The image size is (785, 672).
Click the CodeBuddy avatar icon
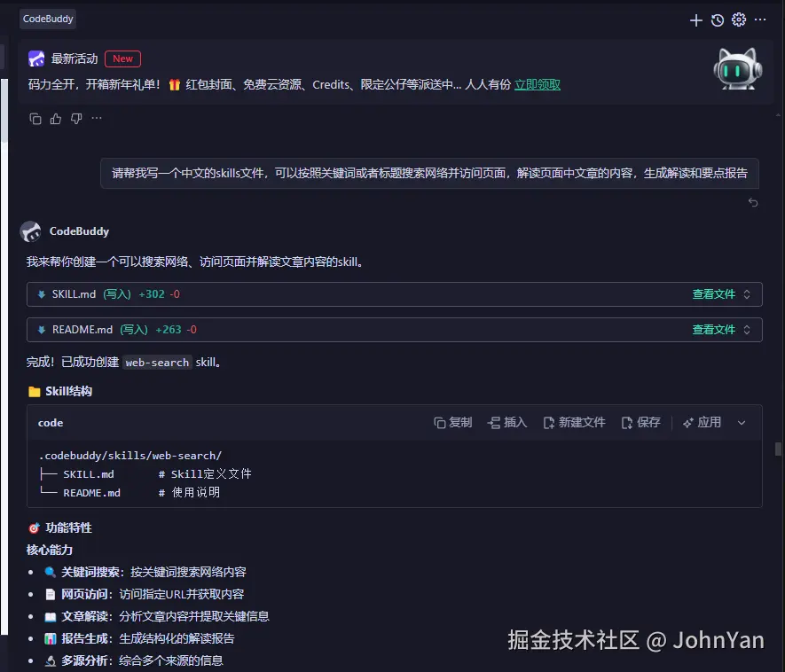pos(31,231)
